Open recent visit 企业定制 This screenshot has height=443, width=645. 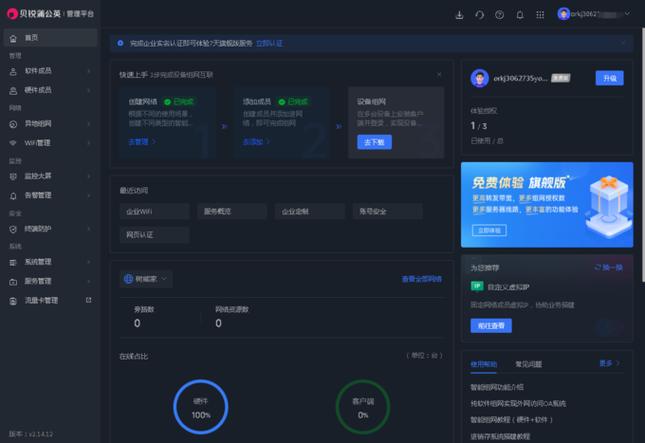310,211
